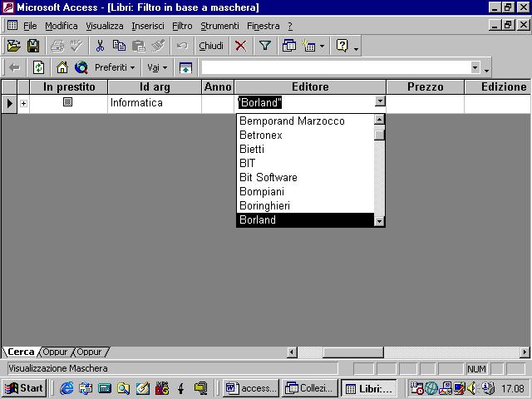Open the Visualizza menu
This screenshot has width=532, height=399.
[x=105, y=26]
